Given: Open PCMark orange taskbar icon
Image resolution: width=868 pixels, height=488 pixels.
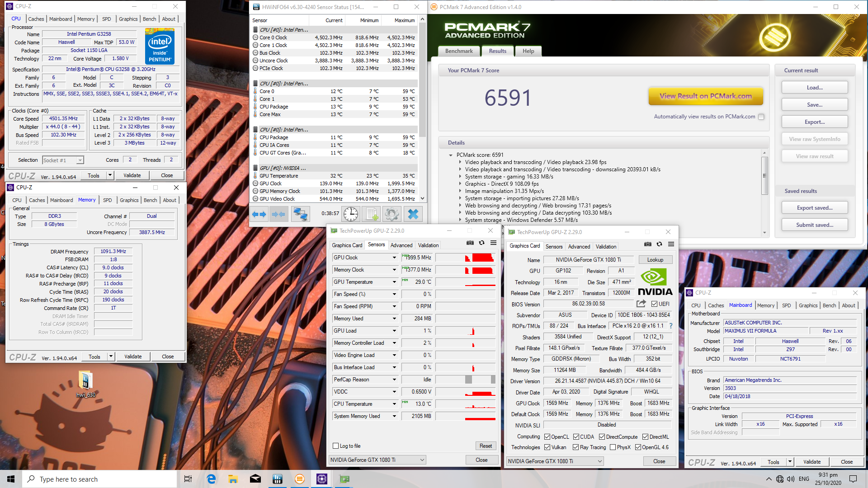Looking at the screenshot, I should point(299,479).
